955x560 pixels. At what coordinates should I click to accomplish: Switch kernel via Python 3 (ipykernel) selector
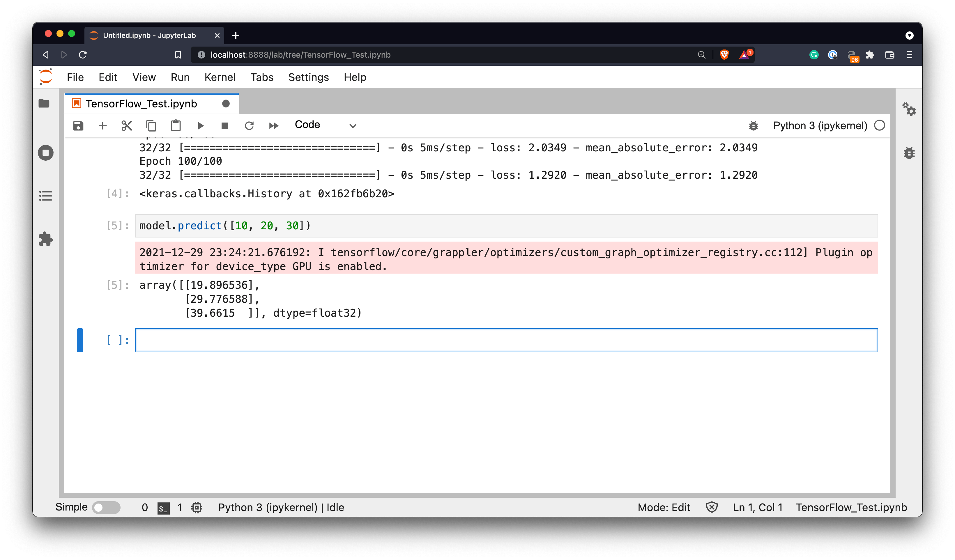820,126
